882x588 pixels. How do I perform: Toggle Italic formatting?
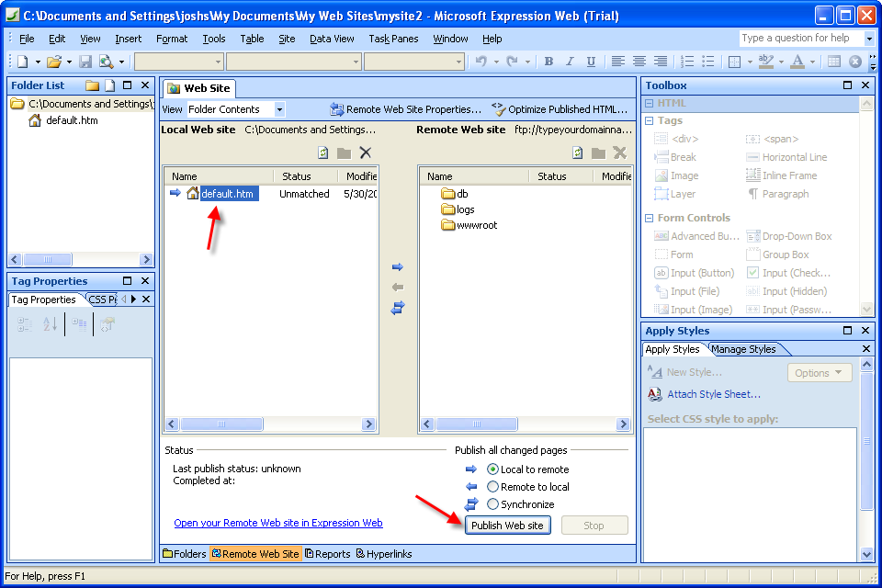(570, 62)
